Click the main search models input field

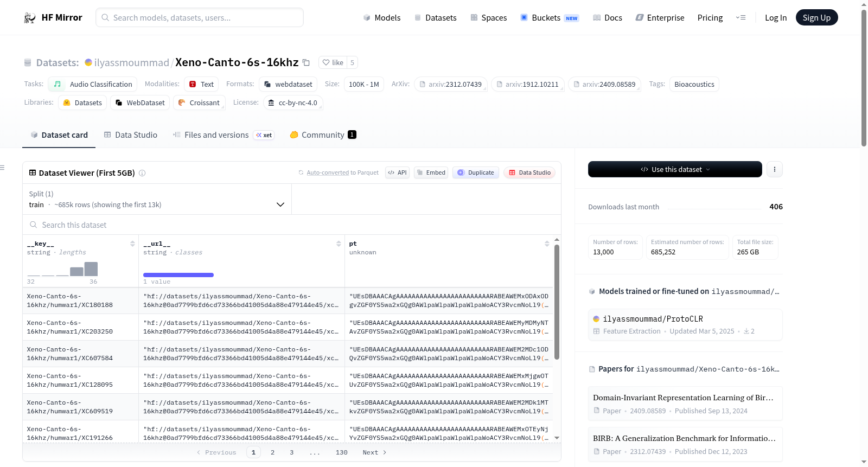pos(200,17)
